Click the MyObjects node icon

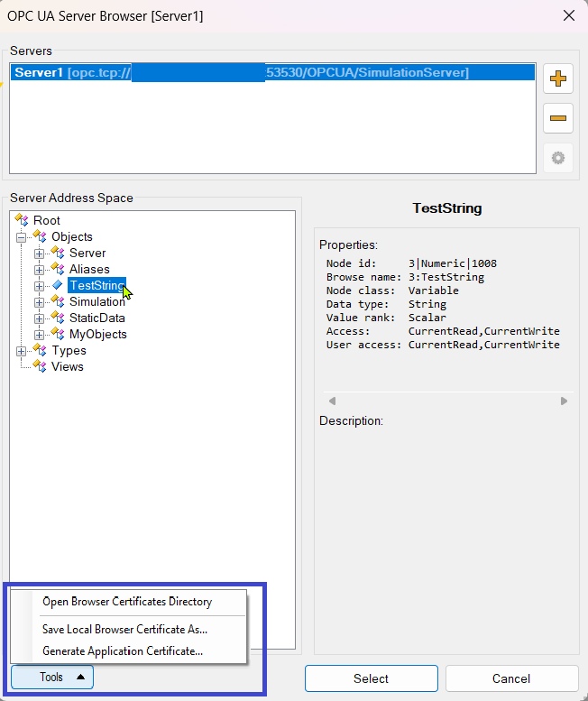[58, 334]
